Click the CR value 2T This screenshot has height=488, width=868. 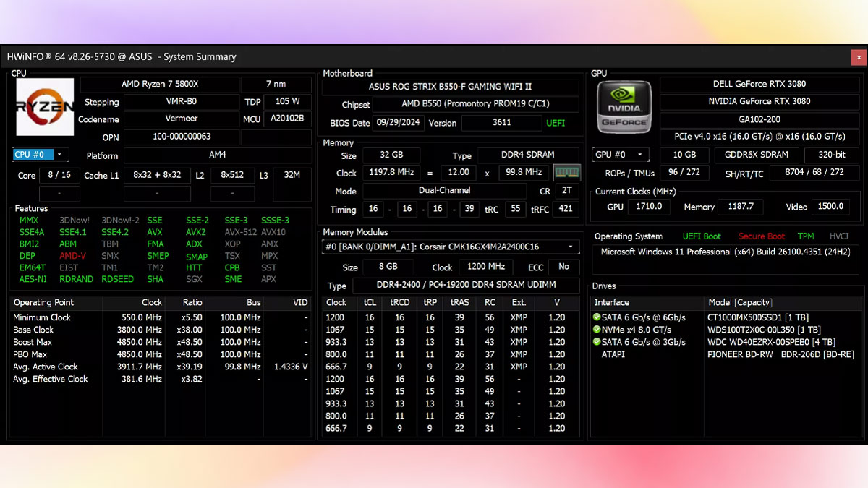566,191
